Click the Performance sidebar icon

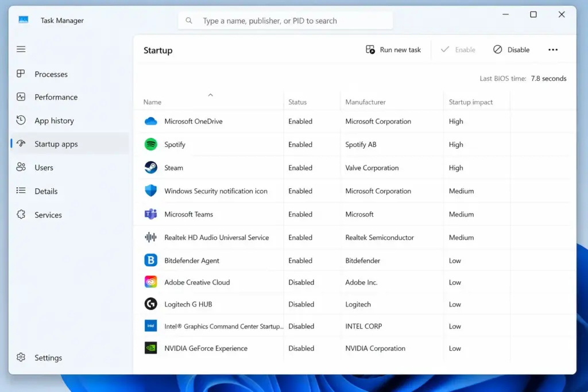coord(21,96)
